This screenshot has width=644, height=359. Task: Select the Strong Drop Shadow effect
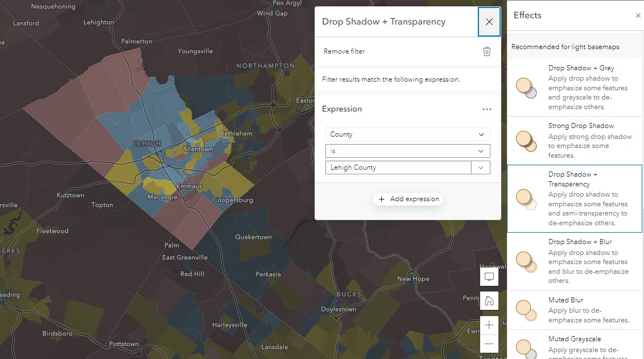574,141
